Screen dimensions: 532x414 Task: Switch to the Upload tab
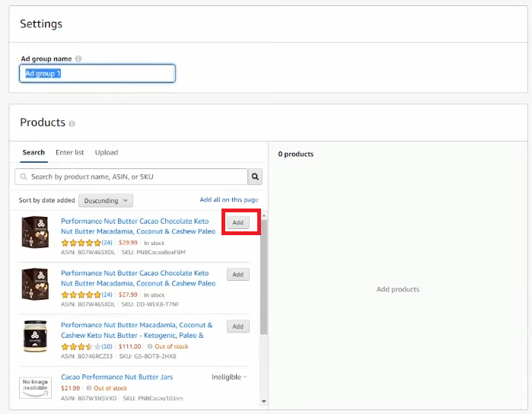[107, 152]
